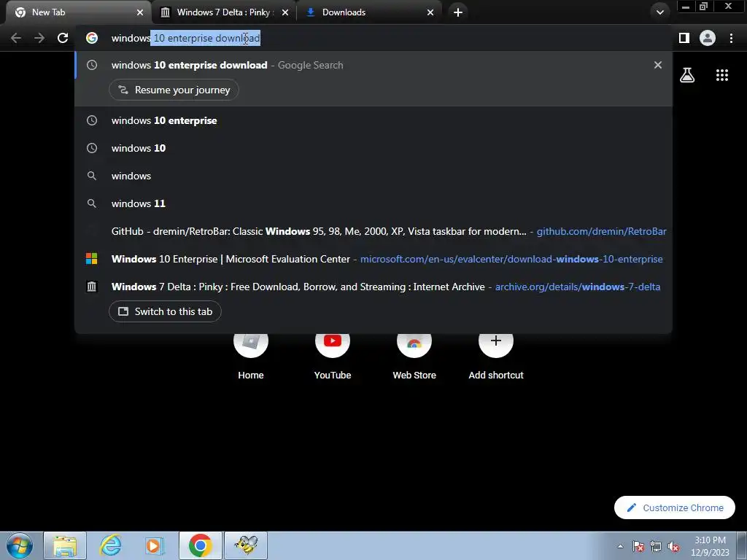Select 'windows 10 enterprise download' Google Search suggestion
The image size is (747, 560).
tap(373, 65)
